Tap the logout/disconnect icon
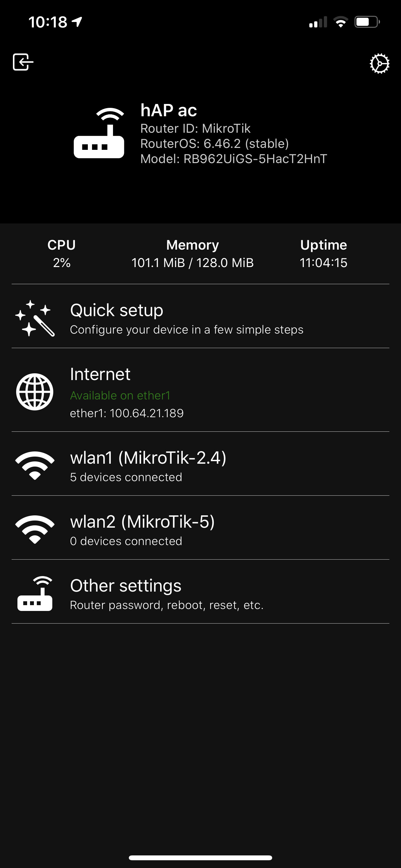This screenshot has width=401, height=868. pyautogui.click(x=23, y=62)
